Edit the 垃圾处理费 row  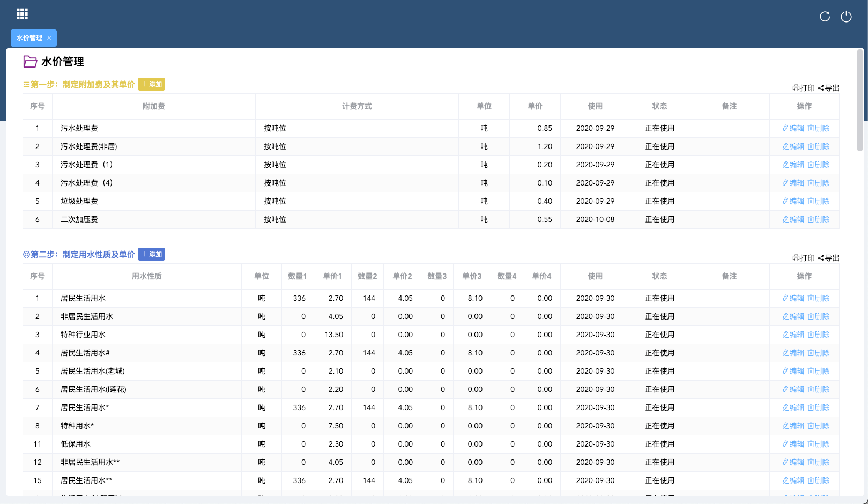(x=793, y=201)
